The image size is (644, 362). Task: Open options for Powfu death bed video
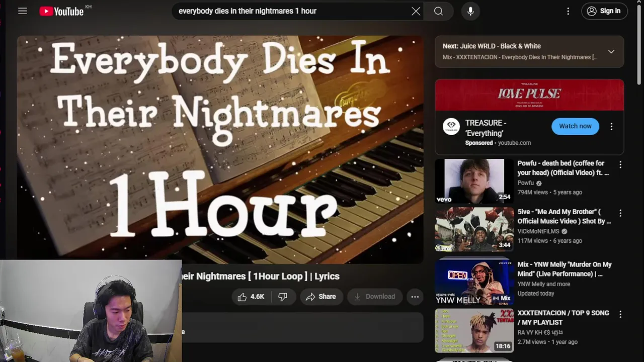point(620,165)
